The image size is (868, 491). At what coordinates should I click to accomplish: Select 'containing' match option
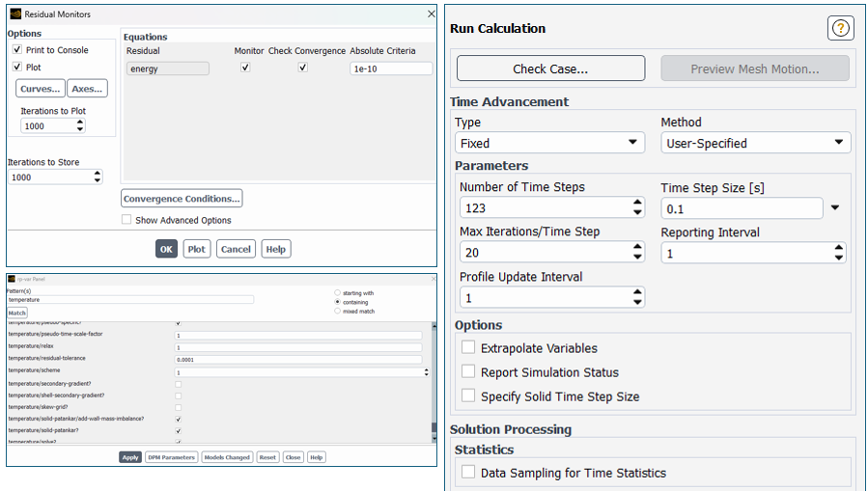pos(337,302)
